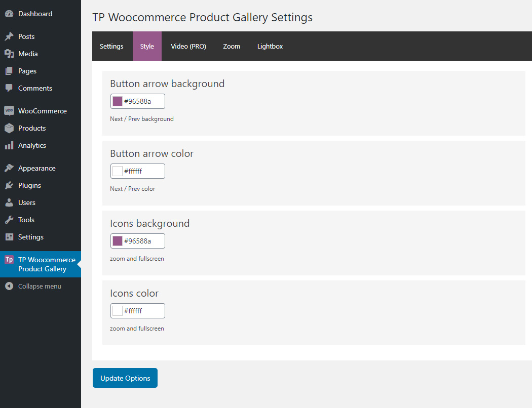The width and height of the screenshot is (532, 408).
Task: Go to Products in the sidebar
Action: tap(32, 128)
